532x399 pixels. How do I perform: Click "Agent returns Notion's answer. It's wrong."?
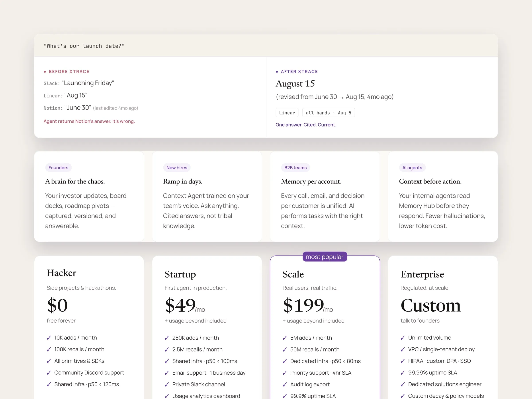89,121
